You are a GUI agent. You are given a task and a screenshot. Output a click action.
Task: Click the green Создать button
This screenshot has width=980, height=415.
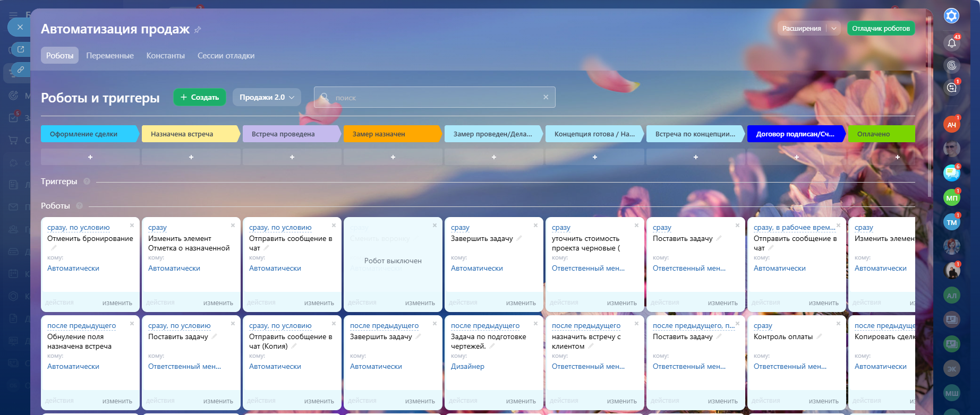tap(200, 97)
